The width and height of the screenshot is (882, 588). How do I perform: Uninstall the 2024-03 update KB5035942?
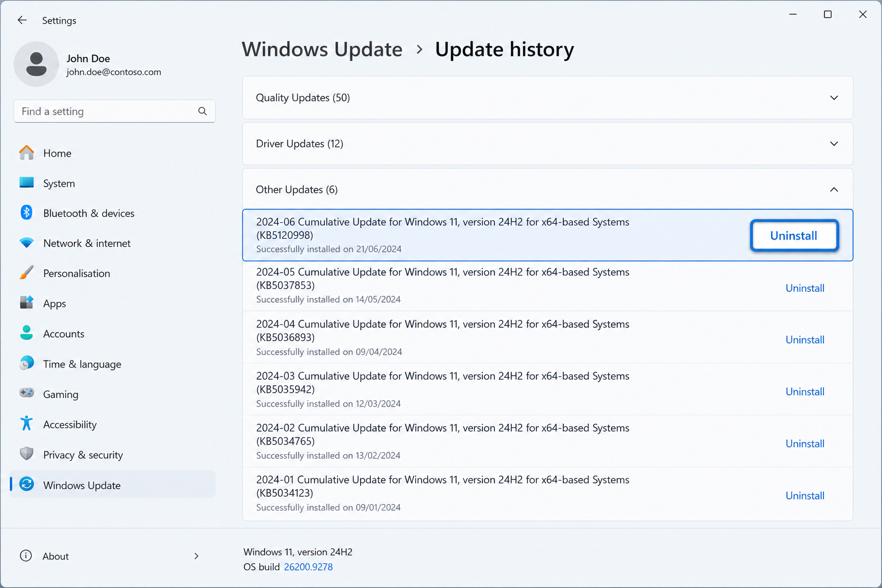(805, 392)
